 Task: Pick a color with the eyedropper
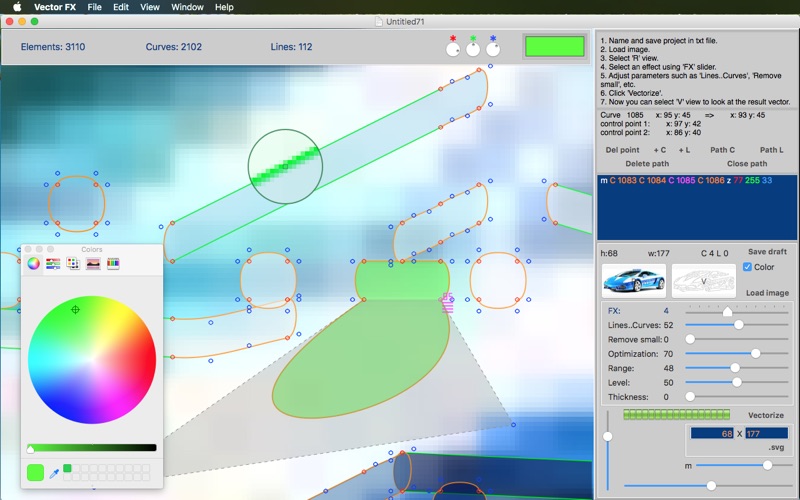pyautogui.click(x=54, y=473)
